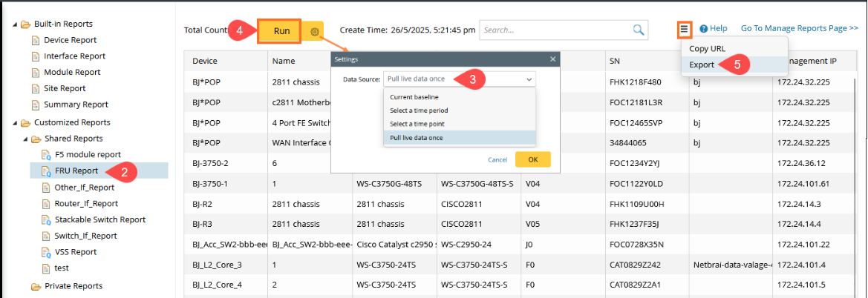Click the test report icon
Screen dimensions: 868x298
[x=47, y=268]
